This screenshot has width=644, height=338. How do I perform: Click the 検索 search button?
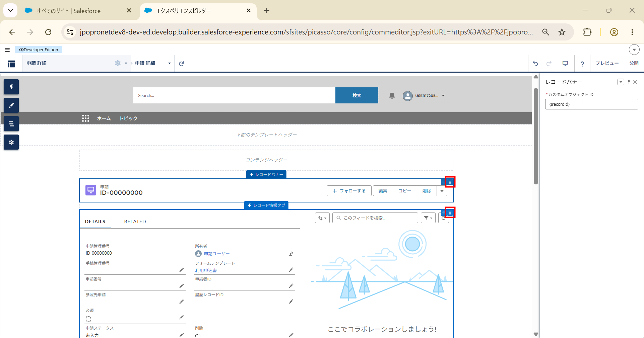click(x=357, y=96)
